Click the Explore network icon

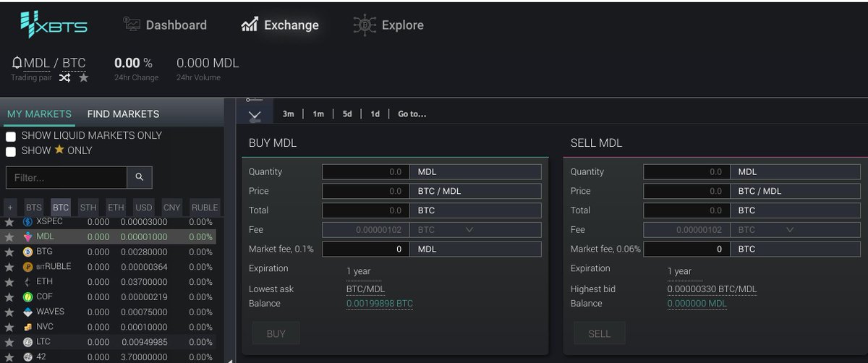click(365, 25)
